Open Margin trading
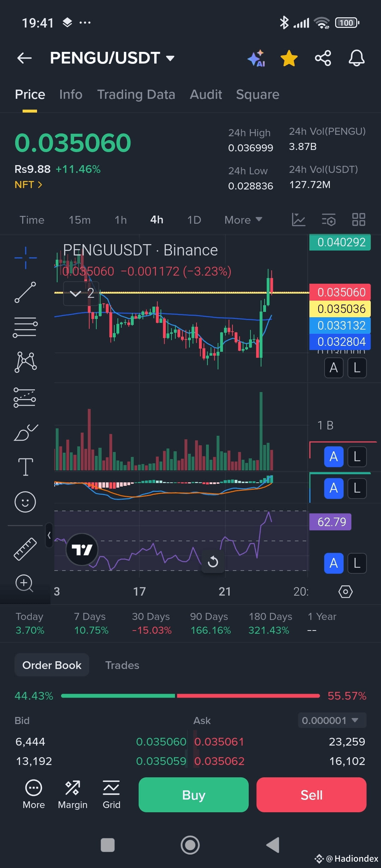 [73, 795]
